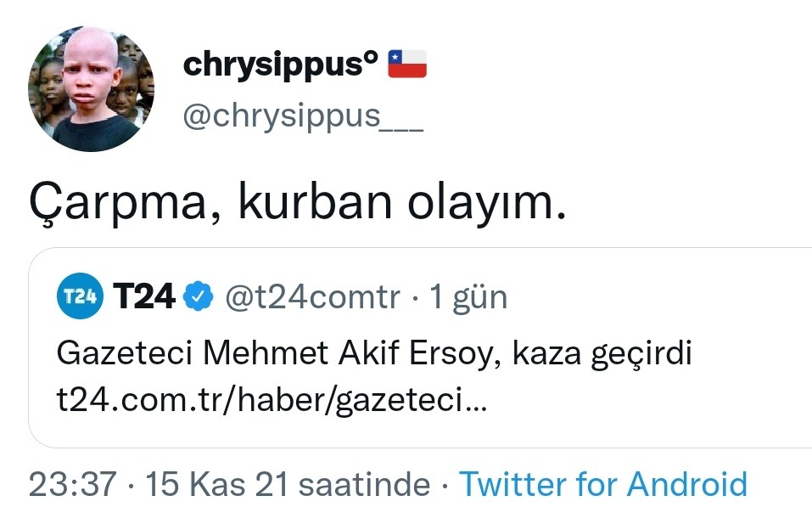Open the bold T24 account name
The image size is (812, 524).
[x=143, y=296]
